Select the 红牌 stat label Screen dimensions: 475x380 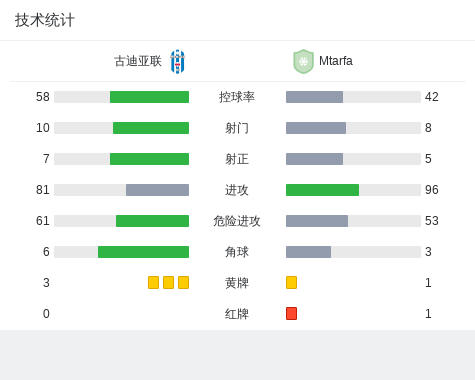click(x=237, y=314)
